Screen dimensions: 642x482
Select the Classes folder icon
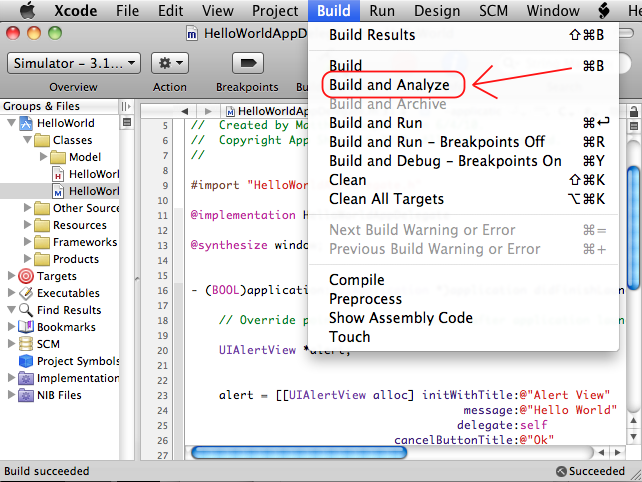click(x=42, y=140)
